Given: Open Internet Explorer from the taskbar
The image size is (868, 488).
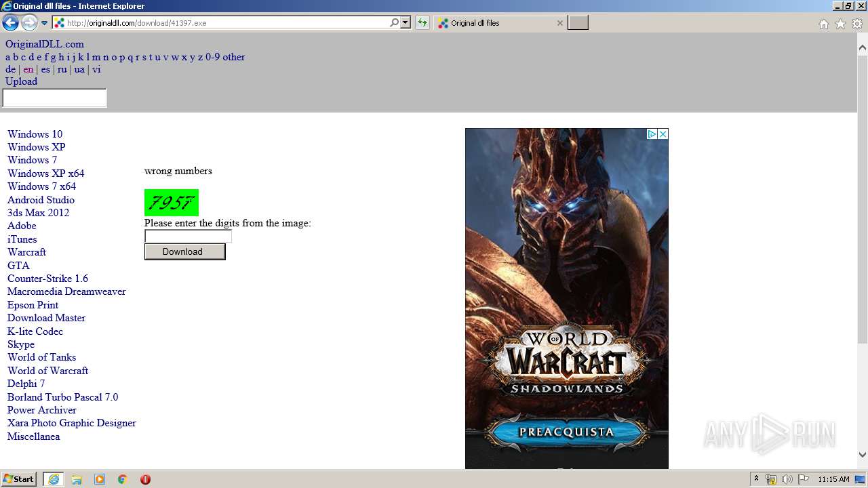Looking at the screenshot, I should click(54, 479).
